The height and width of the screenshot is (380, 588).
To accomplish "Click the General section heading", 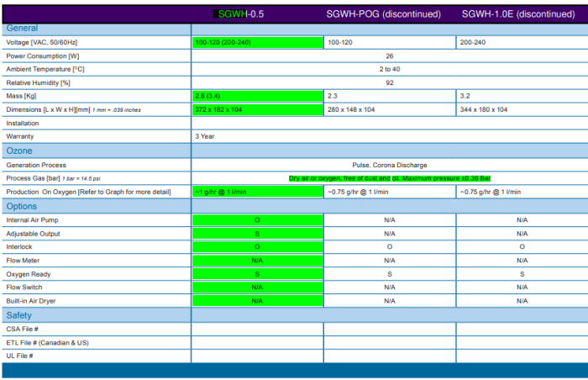I will pyautogui.click(x=22, y=28).
